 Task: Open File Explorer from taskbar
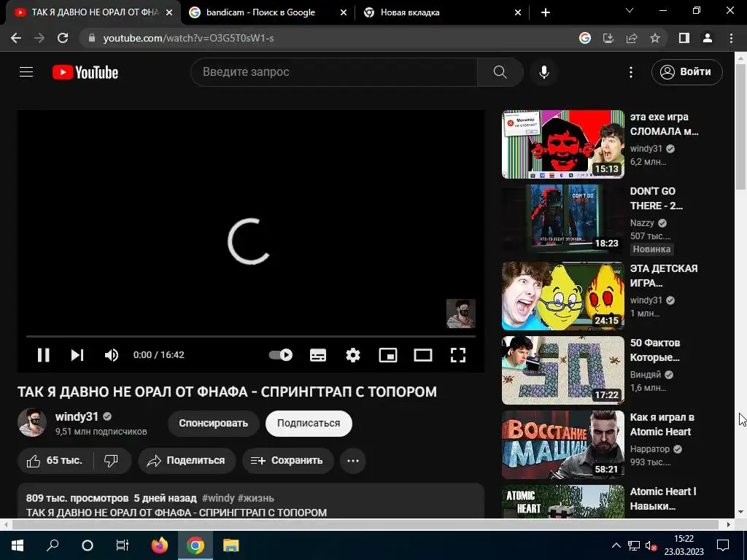[231, 545]
